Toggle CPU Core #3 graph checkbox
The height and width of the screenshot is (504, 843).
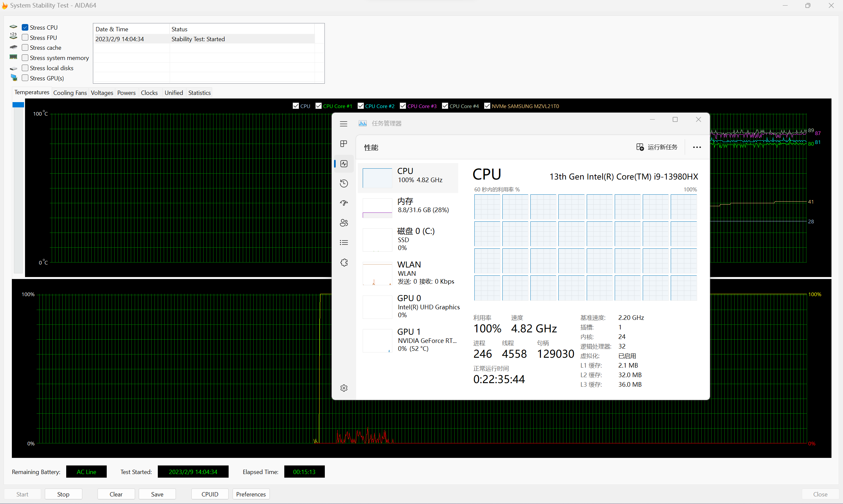pos(403,106)
